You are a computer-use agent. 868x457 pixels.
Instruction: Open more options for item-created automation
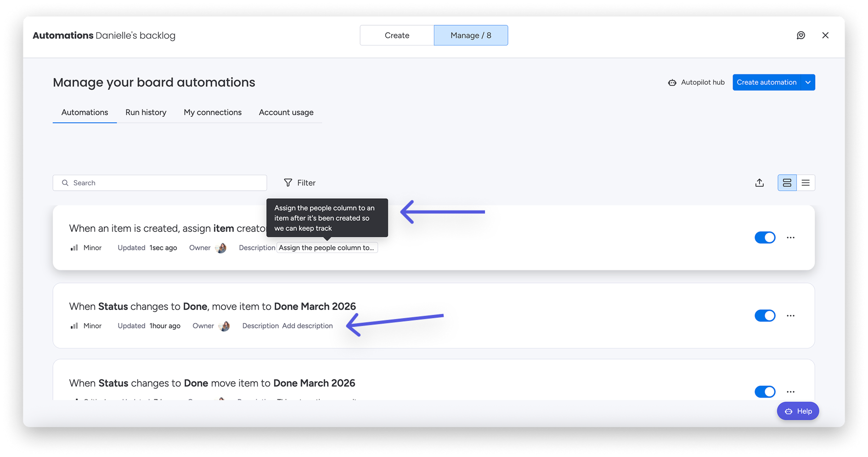(x=790, y=238)
